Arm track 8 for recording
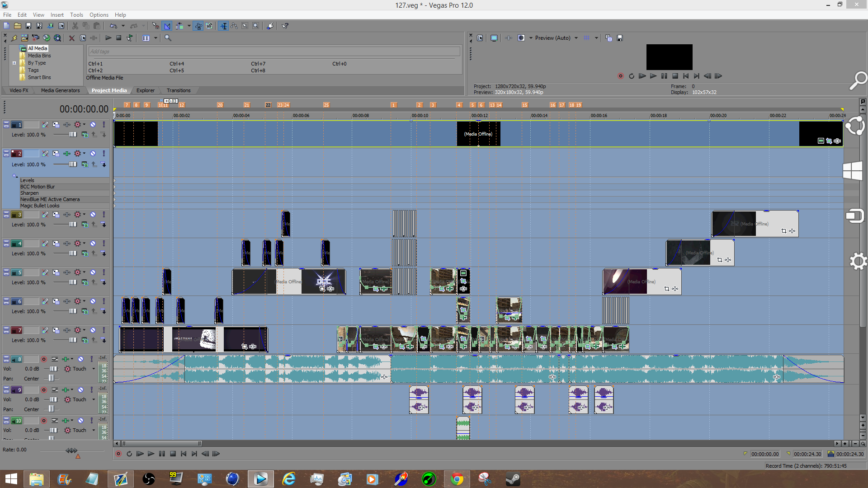 (x=44, y=359)
